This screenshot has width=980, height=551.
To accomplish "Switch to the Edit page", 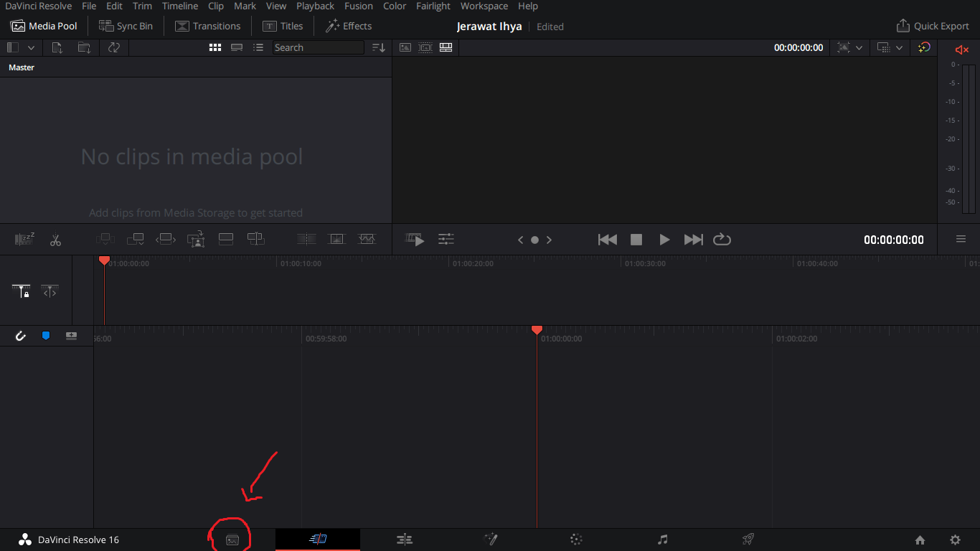I will (405, 540).
